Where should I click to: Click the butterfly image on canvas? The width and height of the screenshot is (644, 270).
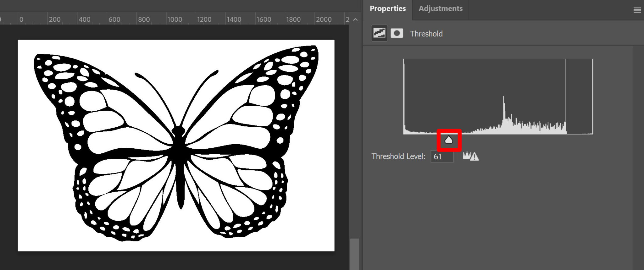coord(176,145)
